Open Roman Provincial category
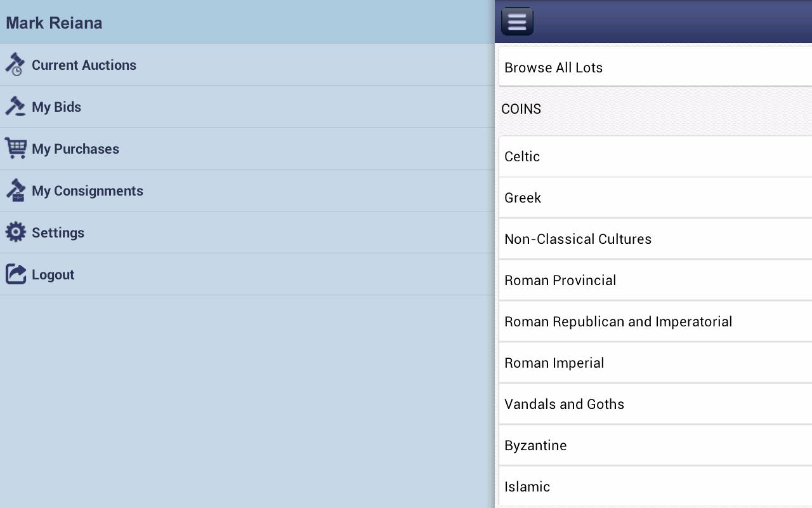The height and width of the screenshot is (508, 812). coord(655,280)
